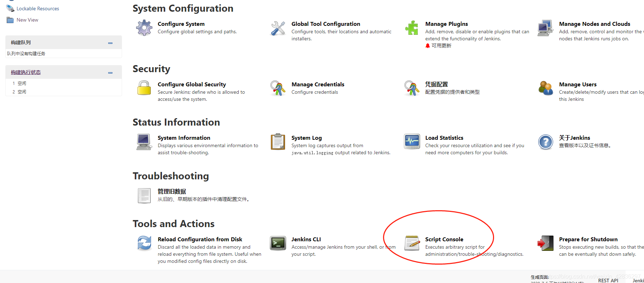
Task: Click the Configure Global Security padlock icon
Action: click(144, 88)
